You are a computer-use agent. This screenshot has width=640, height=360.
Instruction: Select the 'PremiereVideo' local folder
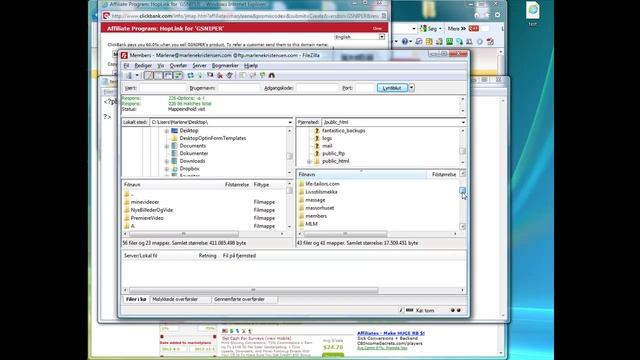pos(147,218)
